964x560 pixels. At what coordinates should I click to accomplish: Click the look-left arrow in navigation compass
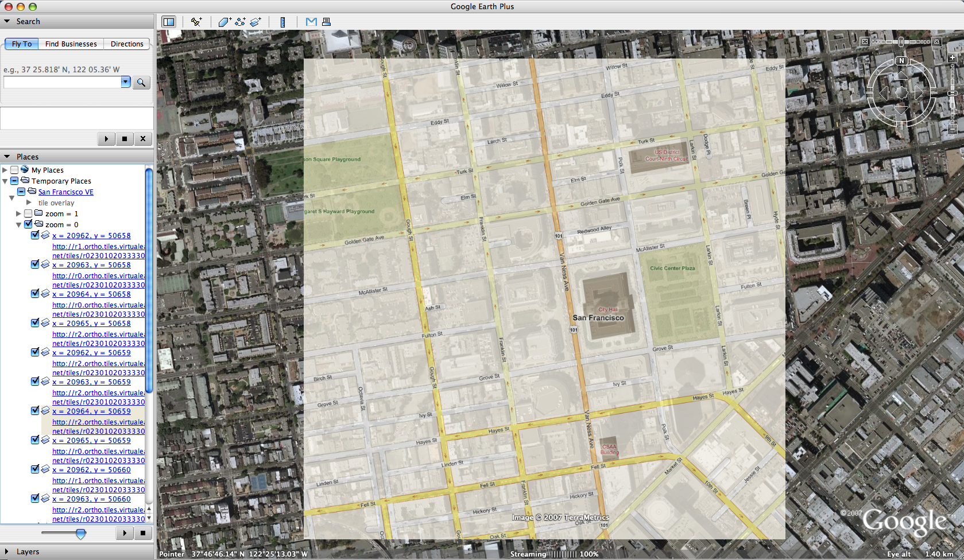[x=884, y=92]
